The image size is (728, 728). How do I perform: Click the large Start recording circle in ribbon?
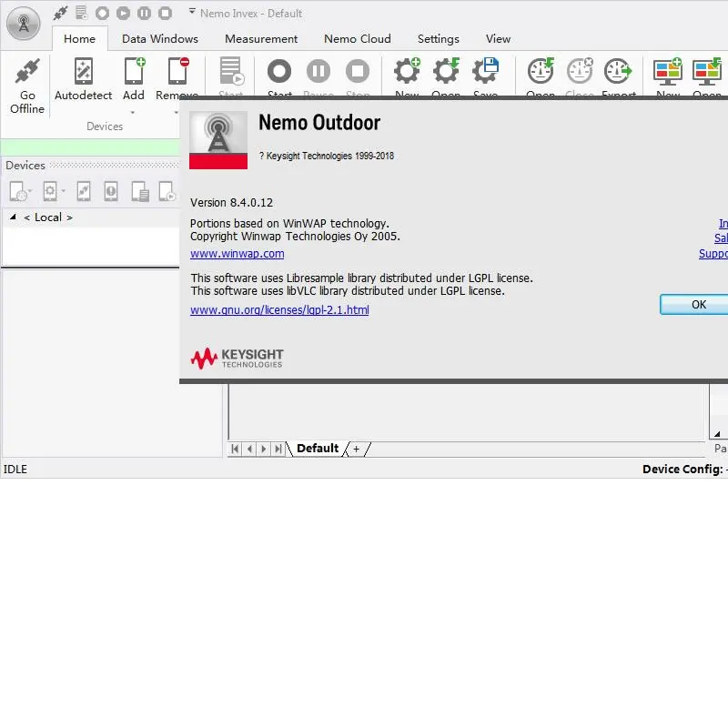pyautogui.click(x=279, y=71)
